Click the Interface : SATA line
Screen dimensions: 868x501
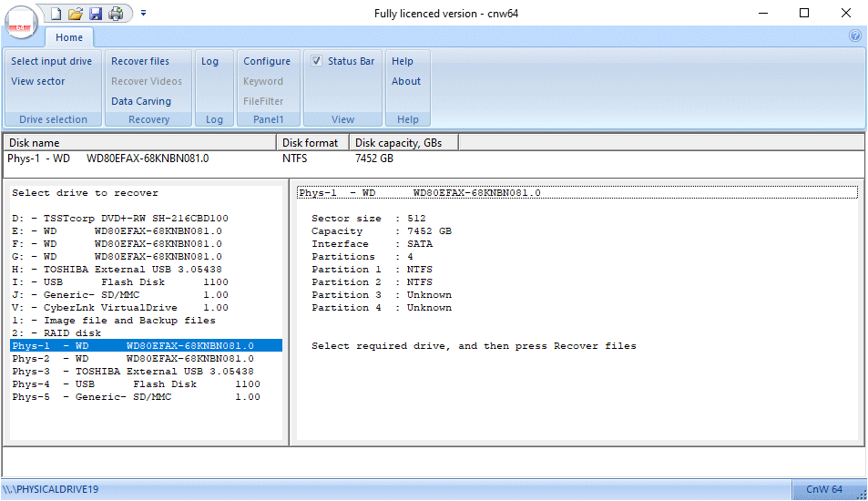pyautogui.click(x=372, y=243)
